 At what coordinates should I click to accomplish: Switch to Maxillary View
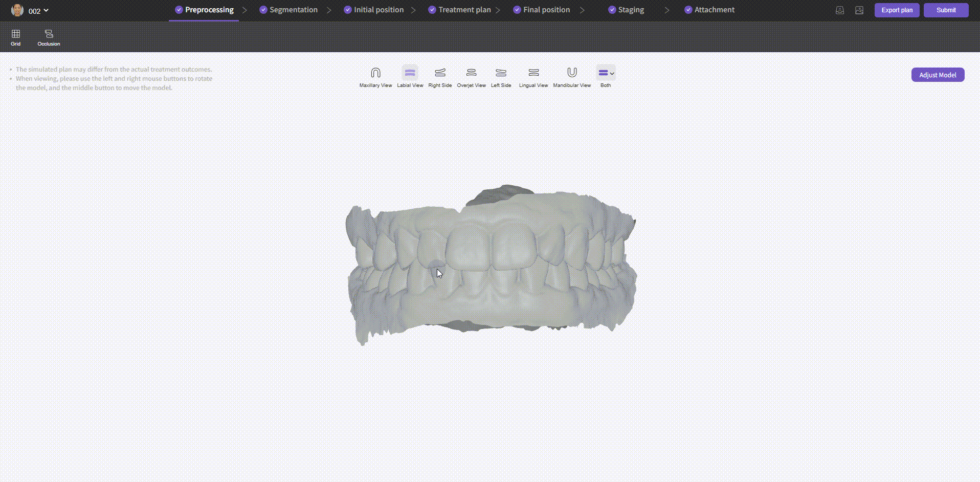(x=375, y=77)
